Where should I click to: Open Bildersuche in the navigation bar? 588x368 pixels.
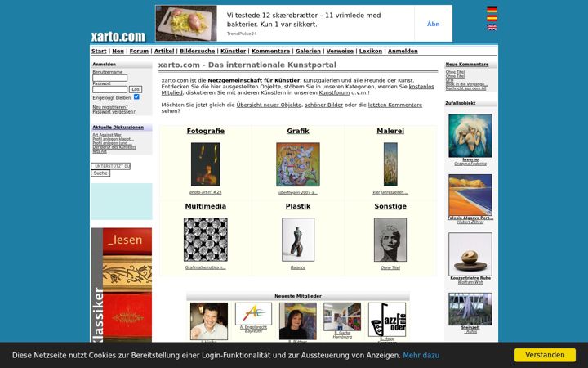pos(198,51)
